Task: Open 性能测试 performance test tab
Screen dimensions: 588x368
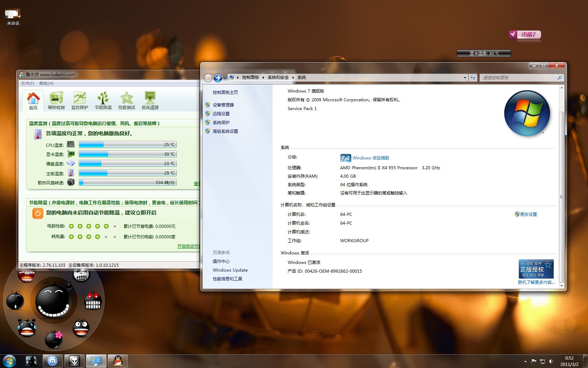Action: point(127,101)
